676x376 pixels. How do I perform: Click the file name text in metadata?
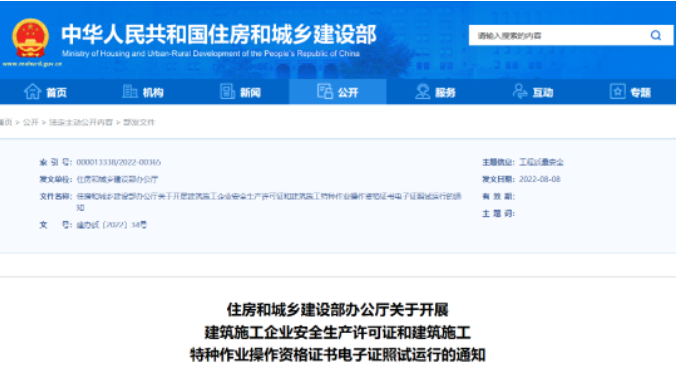click(269, 201)
